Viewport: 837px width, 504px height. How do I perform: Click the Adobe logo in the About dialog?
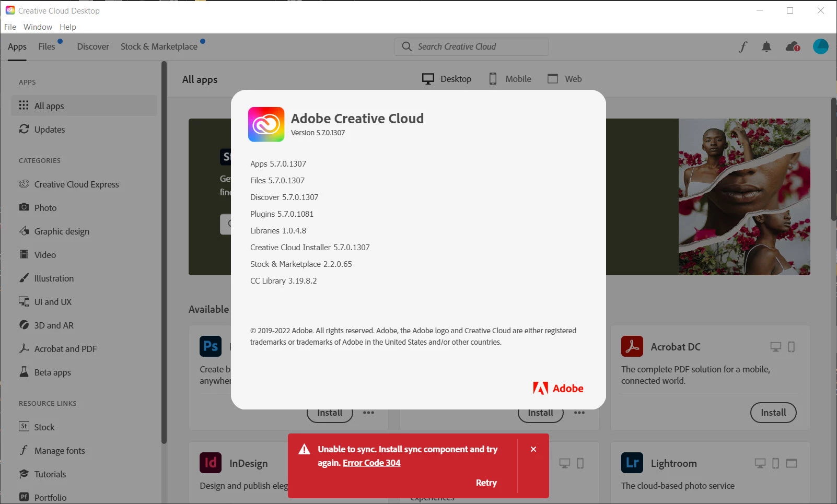[558, 388]
